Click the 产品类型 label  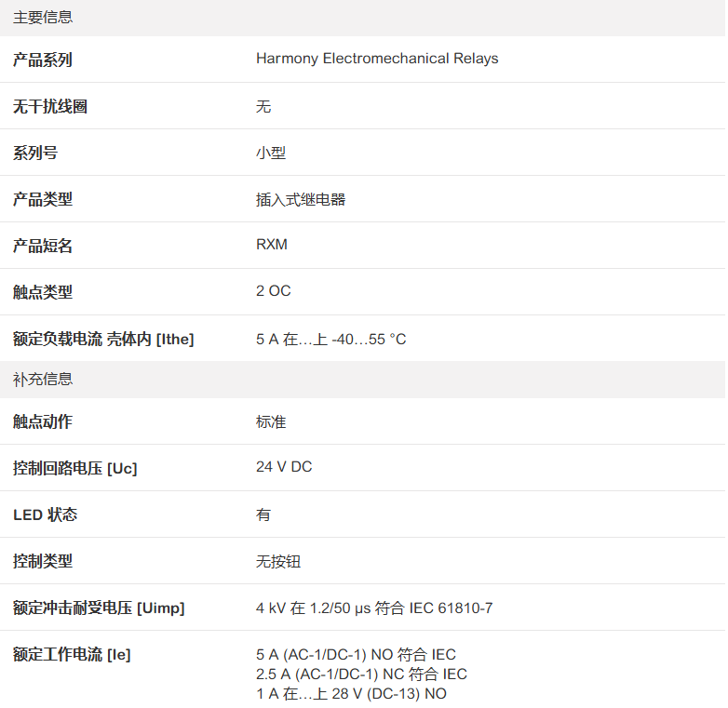(x=42, y=199)
